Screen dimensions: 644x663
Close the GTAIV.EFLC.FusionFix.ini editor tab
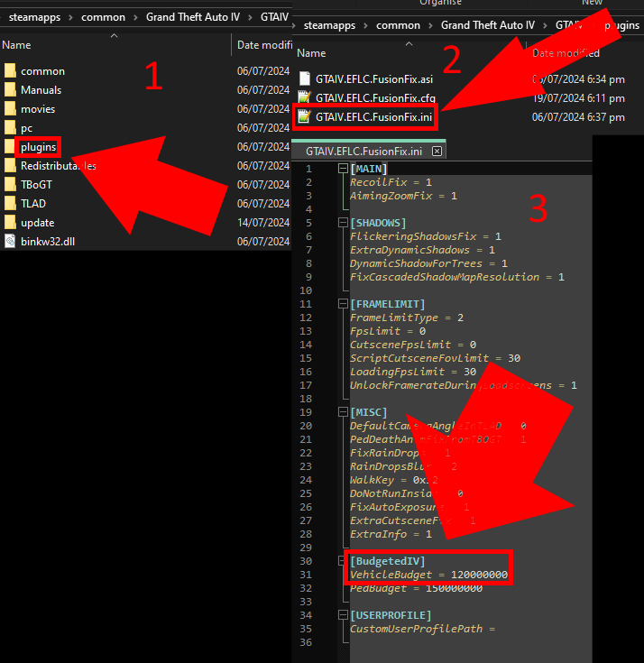(x=437, y=151)
